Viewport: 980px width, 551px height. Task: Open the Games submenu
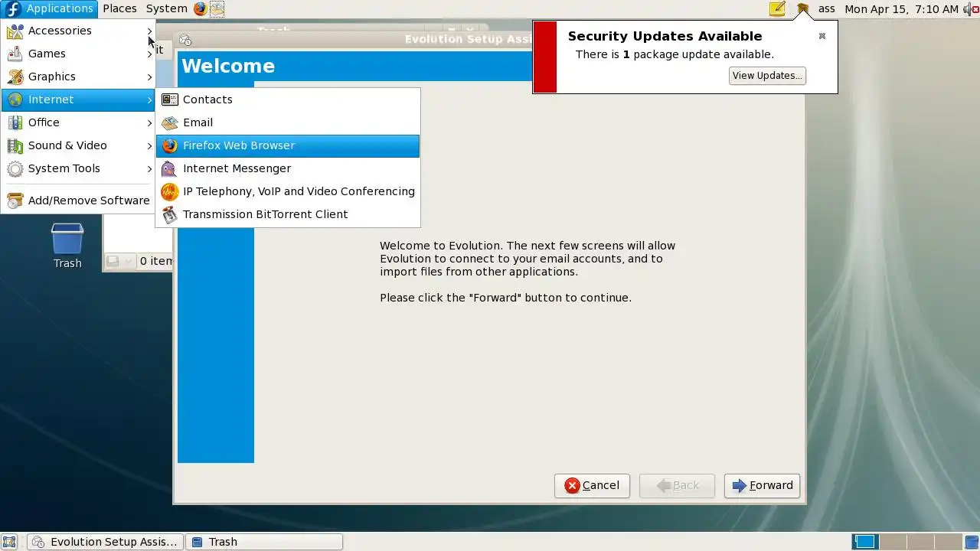click(x=78, y=54)
